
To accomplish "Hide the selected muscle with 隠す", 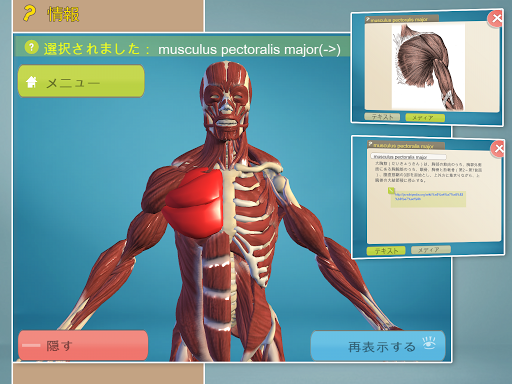I will [83, 345].
